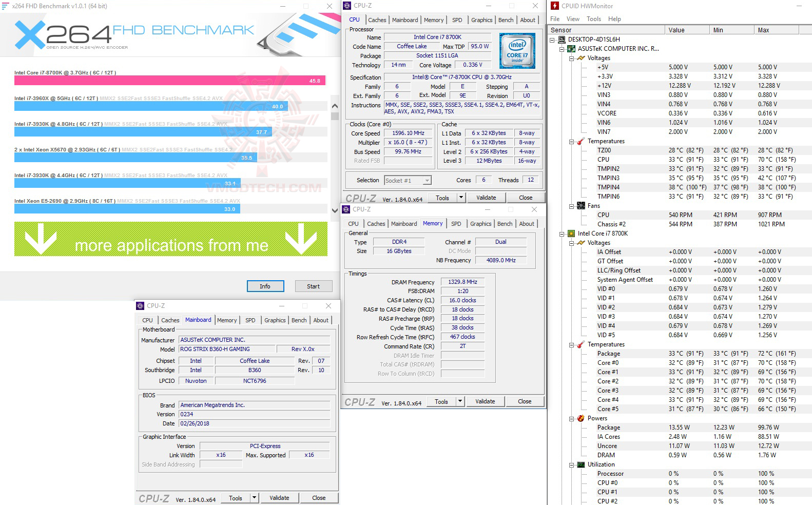Click the voltages icon under Intel Core i7 8700K
The image size is (812, 505).
(581, 243)
